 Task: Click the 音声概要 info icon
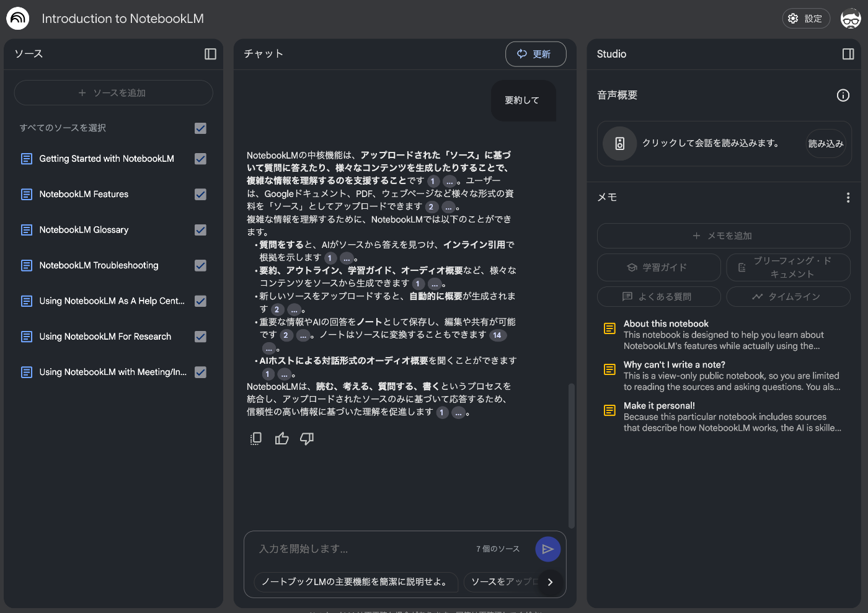pyautogui.click(x=843, y=95)
